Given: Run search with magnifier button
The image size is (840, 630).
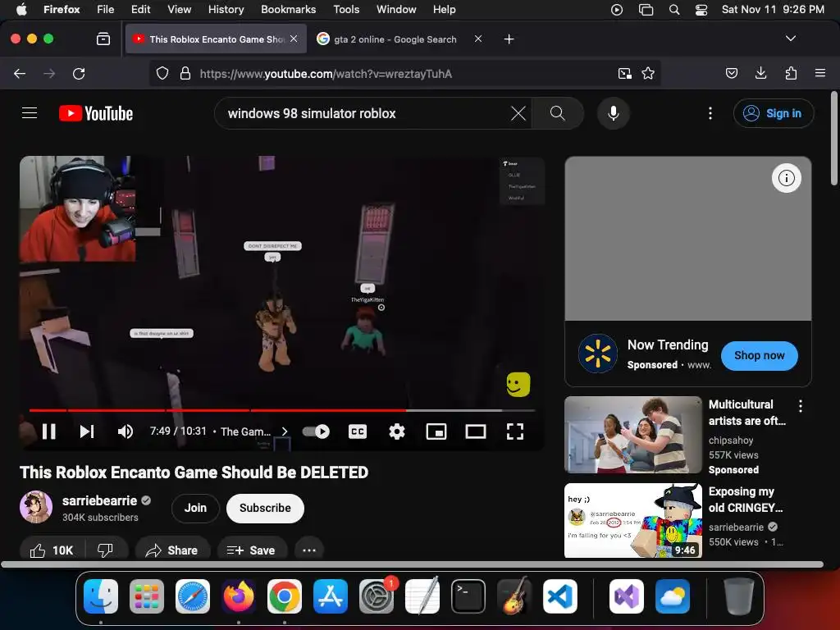Looking at the screenshot, I should pos(557,113).
